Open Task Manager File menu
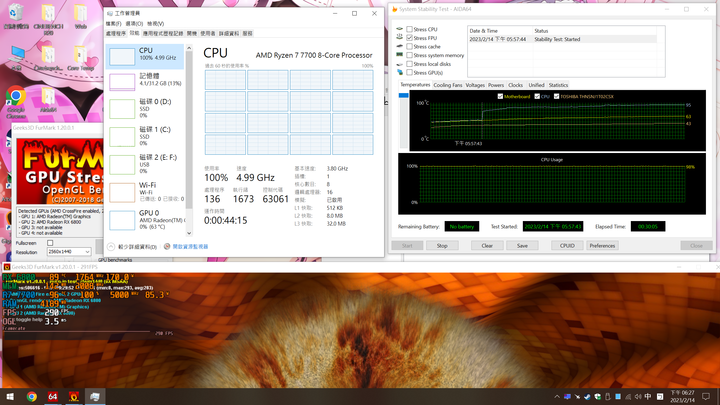Viewport: 720px width, 405px height. [x=113, y=24]
